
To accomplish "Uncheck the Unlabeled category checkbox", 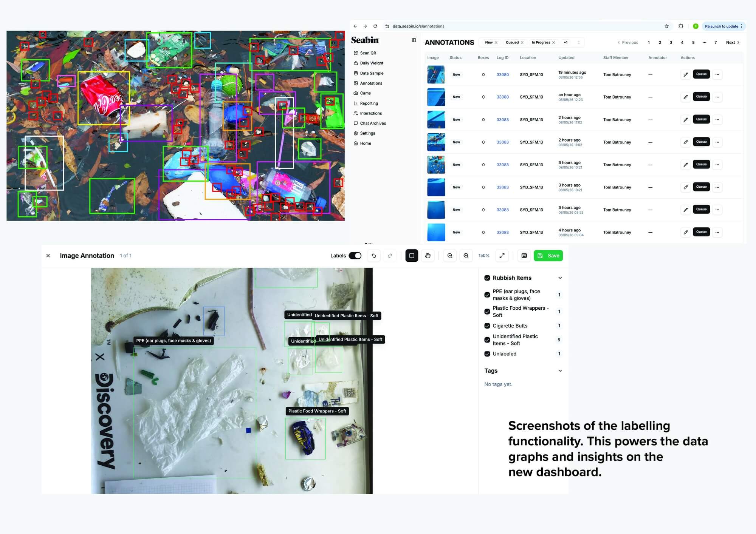I will (x=487, y=354).
